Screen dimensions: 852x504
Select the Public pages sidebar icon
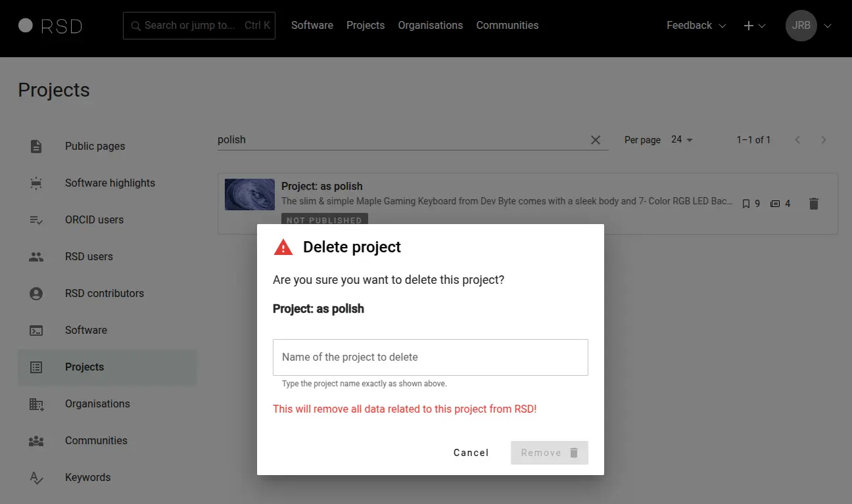[35, 146]
